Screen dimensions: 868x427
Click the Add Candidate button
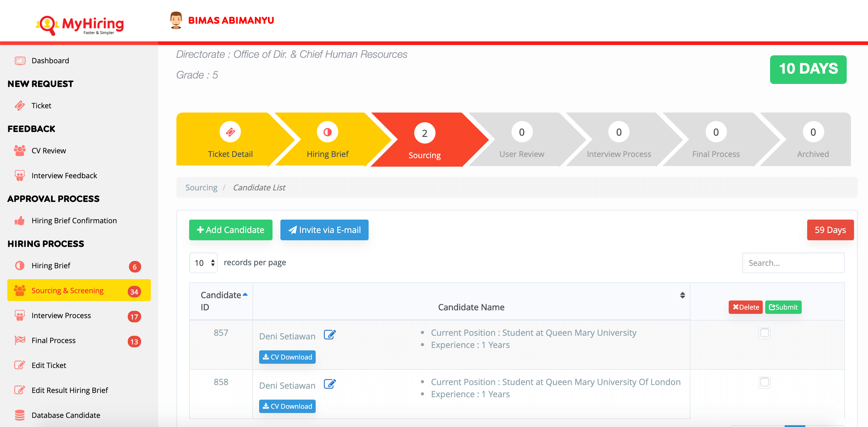(231, 230)
